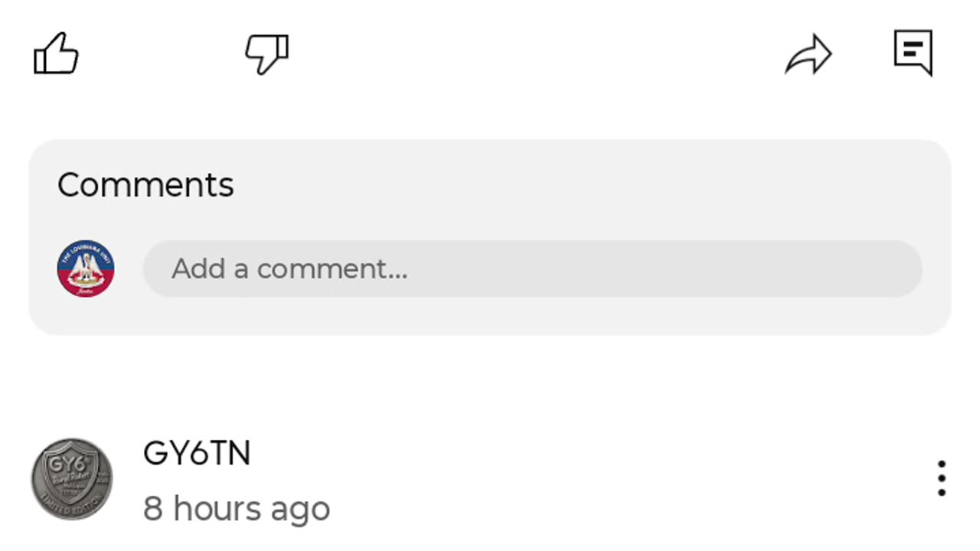Visit commenter GY6TN's channel name
The image size is (980, 551).
[197, 454]
